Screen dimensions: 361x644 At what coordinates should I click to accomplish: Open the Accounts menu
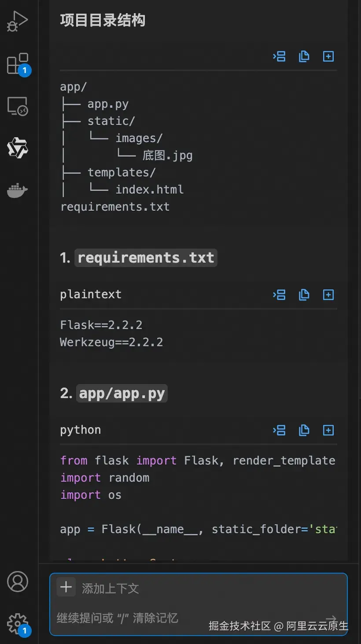(18, 582)
